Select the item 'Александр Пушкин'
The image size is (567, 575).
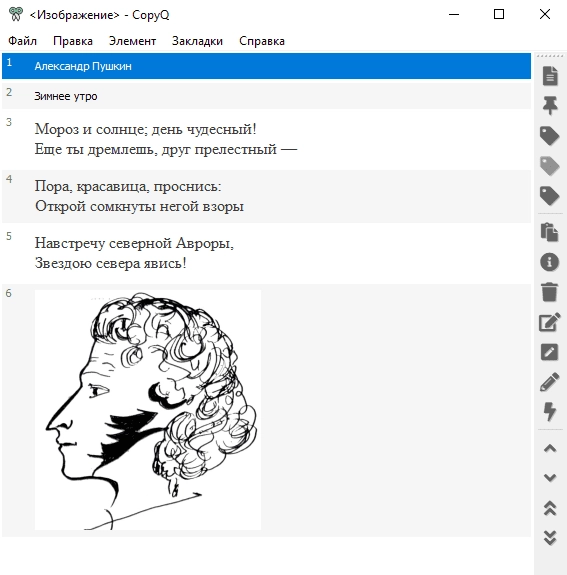pyautogui.click(x=266, y=66)
